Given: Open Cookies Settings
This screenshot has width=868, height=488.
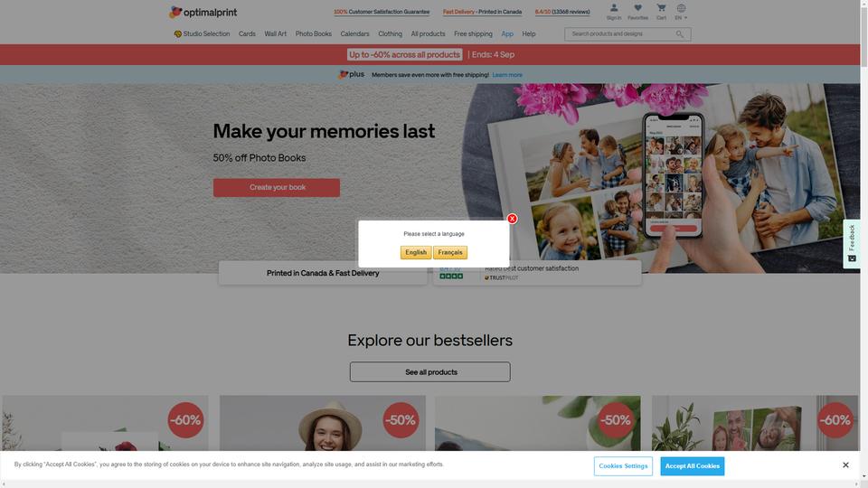Looking at the screenshot, I should (x=623, y=466).
